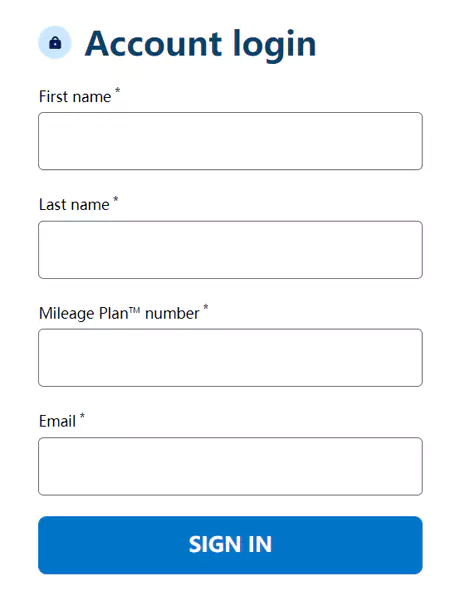Click the padlock icon beside Account login
Image resolution: width=450 pixels, height=590 pixels.
point(55,43)
